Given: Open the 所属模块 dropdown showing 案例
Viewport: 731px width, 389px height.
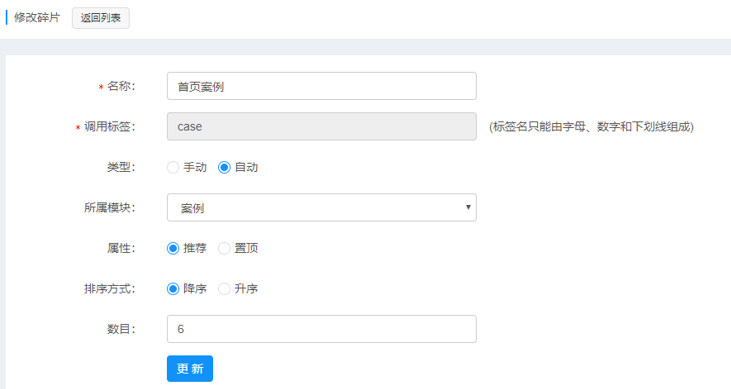Looking at the screenshot, I should tap(322, 208).
